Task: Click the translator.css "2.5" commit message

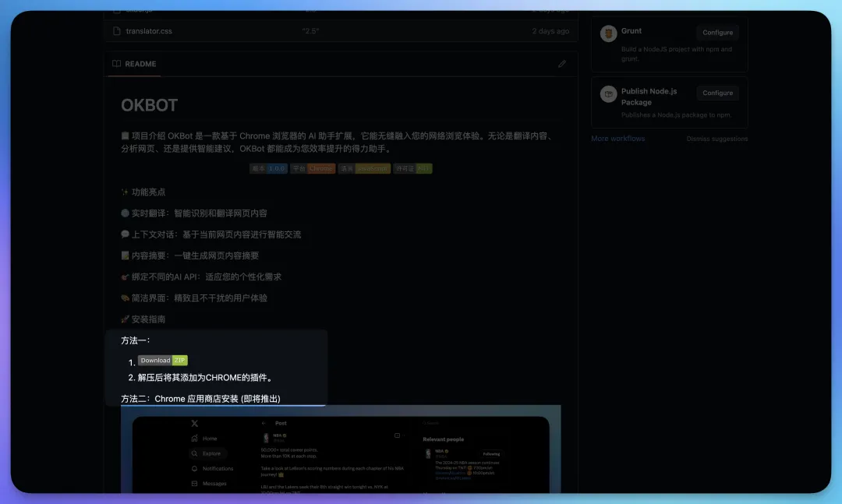Action: pos(310,31)
